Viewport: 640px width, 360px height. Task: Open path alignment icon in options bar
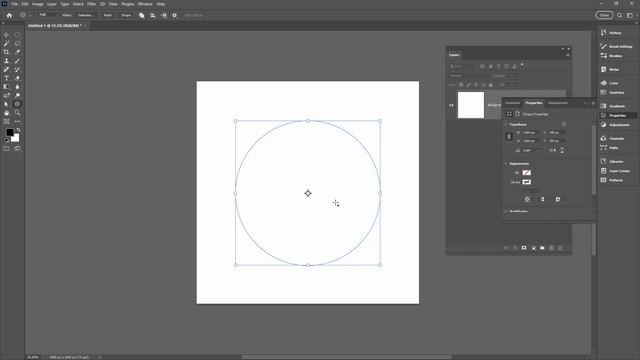[x=152, y=15]
